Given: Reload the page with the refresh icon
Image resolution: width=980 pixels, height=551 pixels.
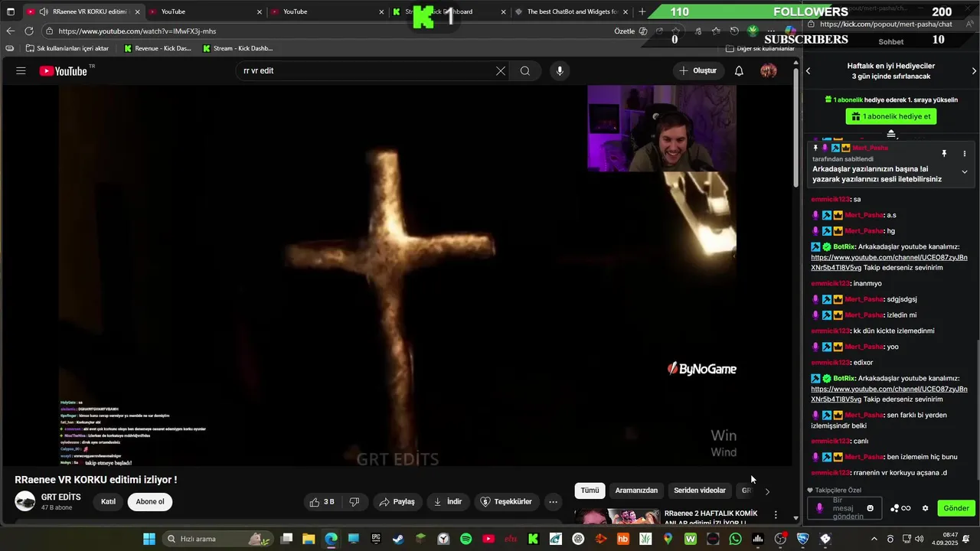Looking at the screenshot, I should coord(29,31).
